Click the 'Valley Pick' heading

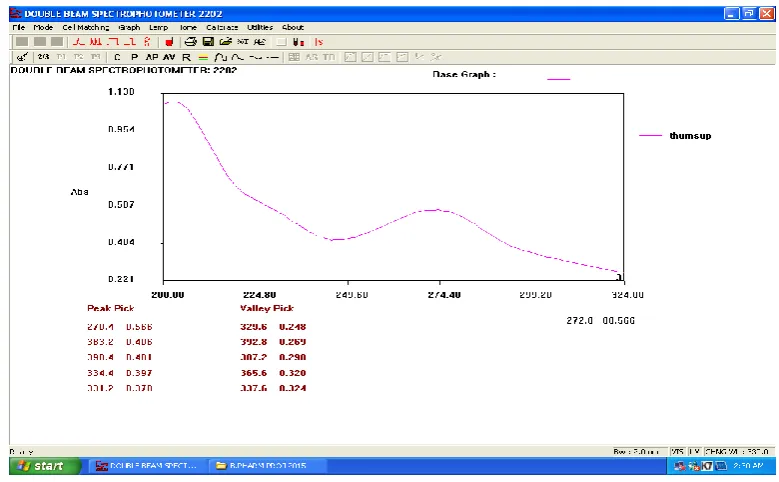tap(267, 308)
